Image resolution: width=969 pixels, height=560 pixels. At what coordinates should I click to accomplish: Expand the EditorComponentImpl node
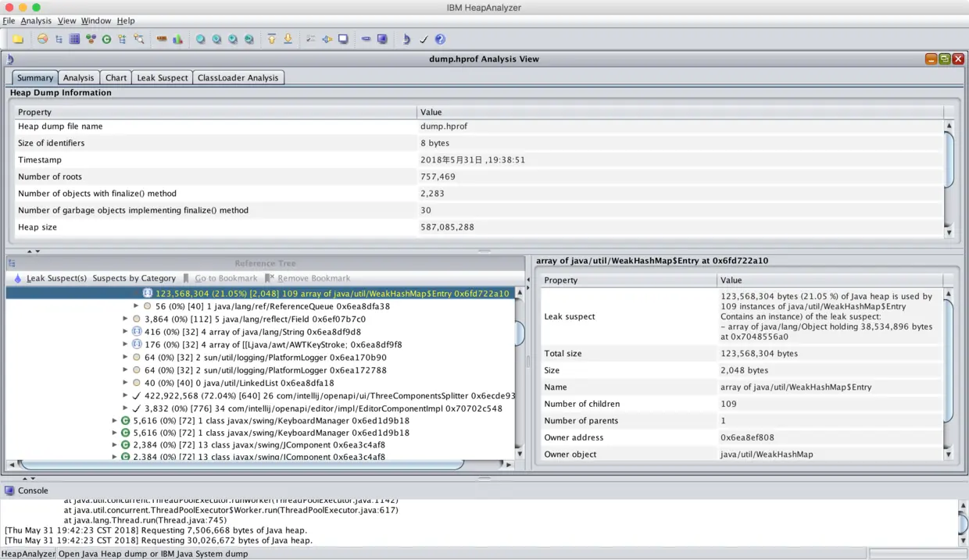[126, 408]
